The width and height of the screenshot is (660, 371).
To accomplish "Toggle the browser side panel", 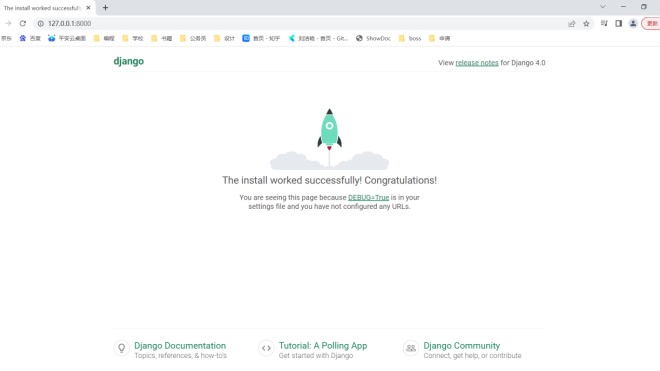I will pos(618,24).
